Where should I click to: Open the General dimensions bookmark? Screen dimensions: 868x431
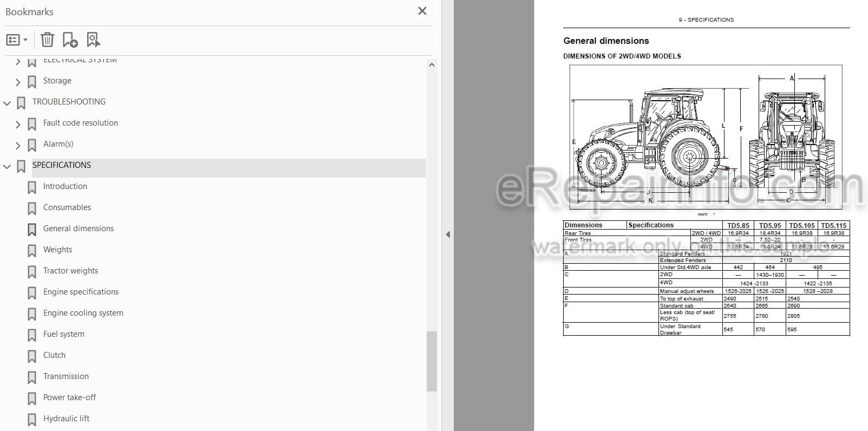(x=79, y=228)
